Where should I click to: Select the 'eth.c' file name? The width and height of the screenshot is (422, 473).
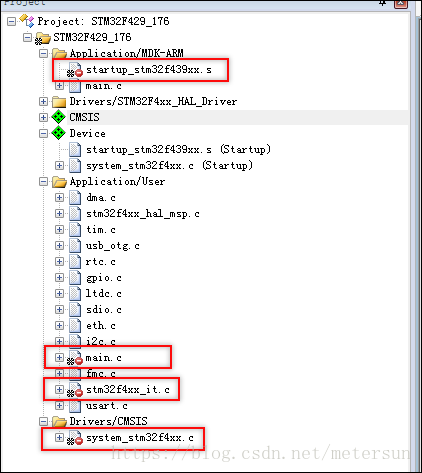pyautogui.click(x=101, y=326)
